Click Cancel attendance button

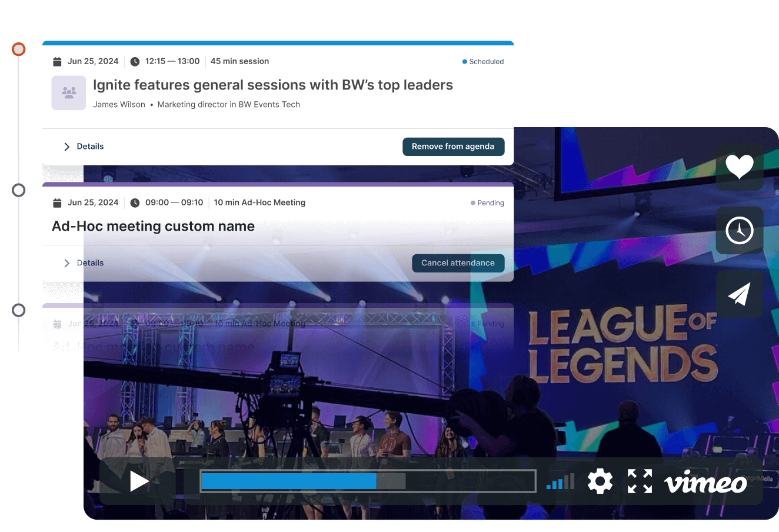(x=458, y=263)
